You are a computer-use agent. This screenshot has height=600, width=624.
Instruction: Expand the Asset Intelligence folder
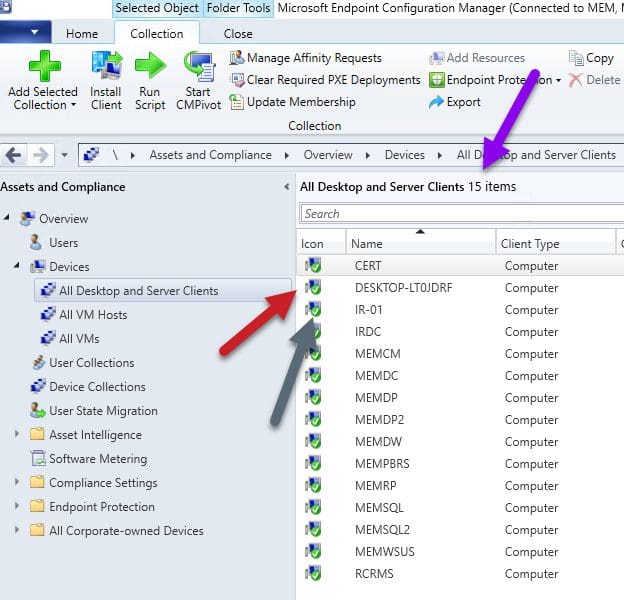tap(16, 434)
